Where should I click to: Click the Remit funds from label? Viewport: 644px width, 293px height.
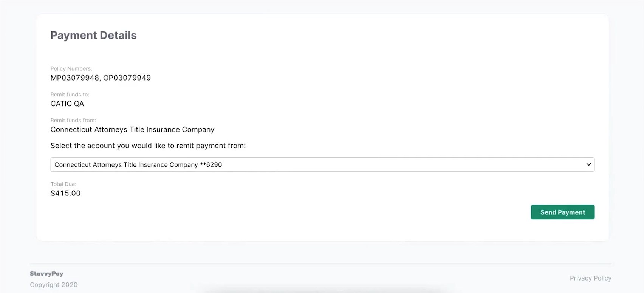point(73,120)
